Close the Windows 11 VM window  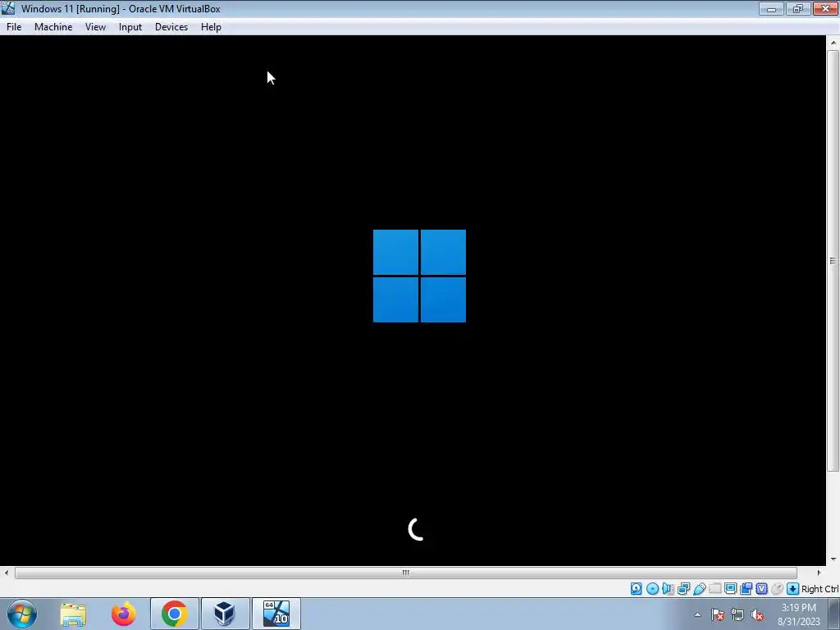coord(825,8)
